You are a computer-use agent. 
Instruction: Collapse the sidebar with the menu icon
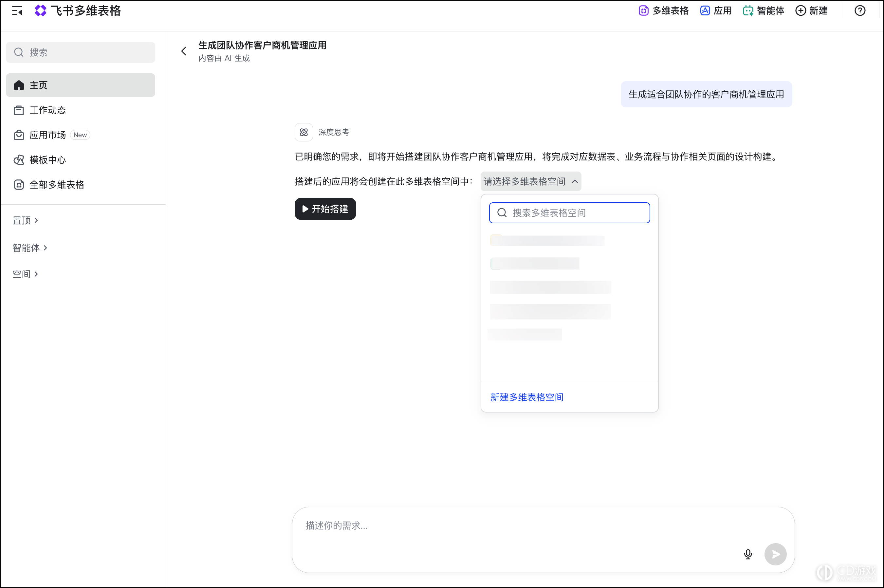[x=17, y=10]
